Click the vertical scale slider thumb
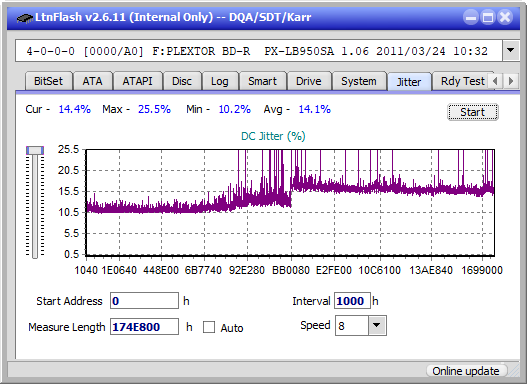The width and height of the screenshot is (527, 384). (35, 150)
